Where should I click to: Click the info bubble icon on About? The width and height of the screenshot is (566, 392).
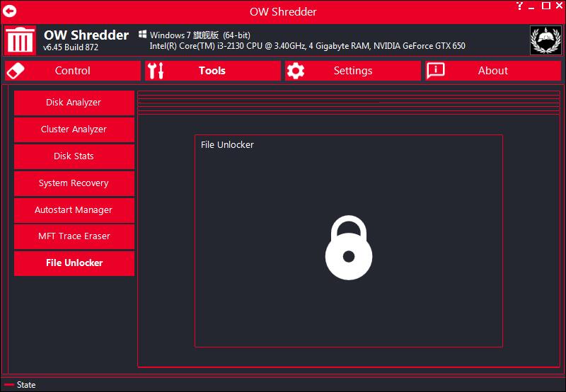[x=436, y=70]
